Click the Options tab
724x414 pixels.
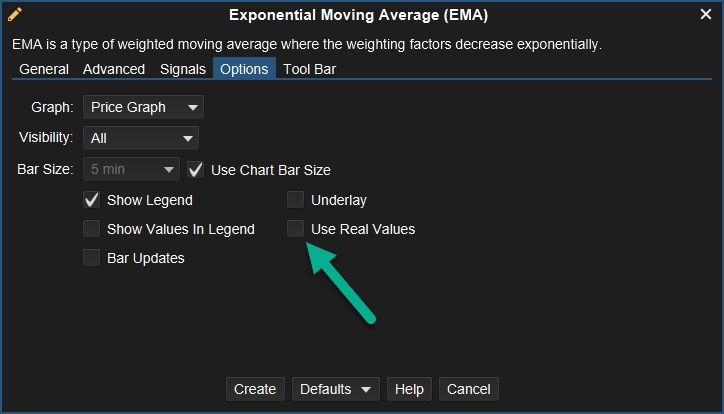(x=244, y=69)
